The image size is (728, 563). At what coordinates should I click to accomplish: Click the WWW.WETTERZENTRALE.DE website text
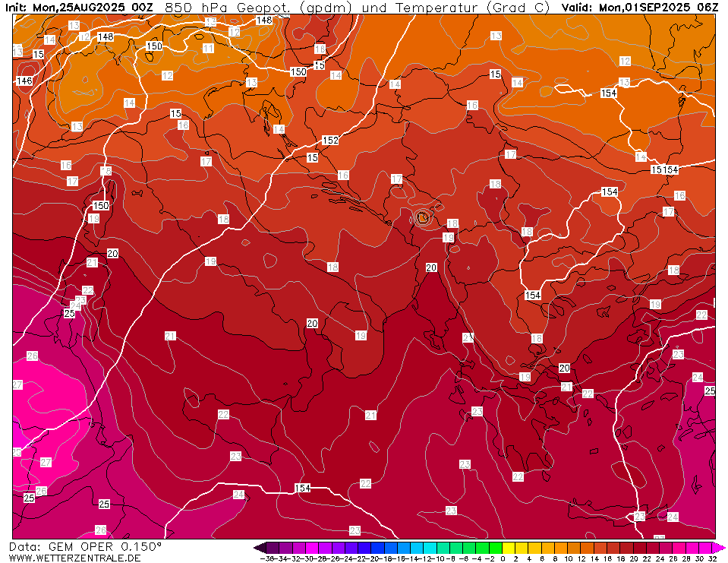[74, 558]
